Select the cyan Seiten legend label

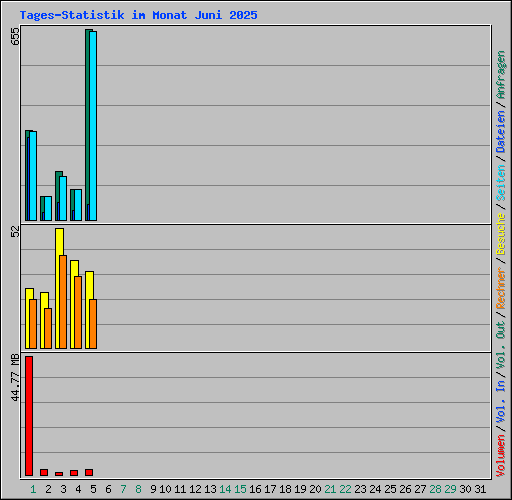coord(500,183)
